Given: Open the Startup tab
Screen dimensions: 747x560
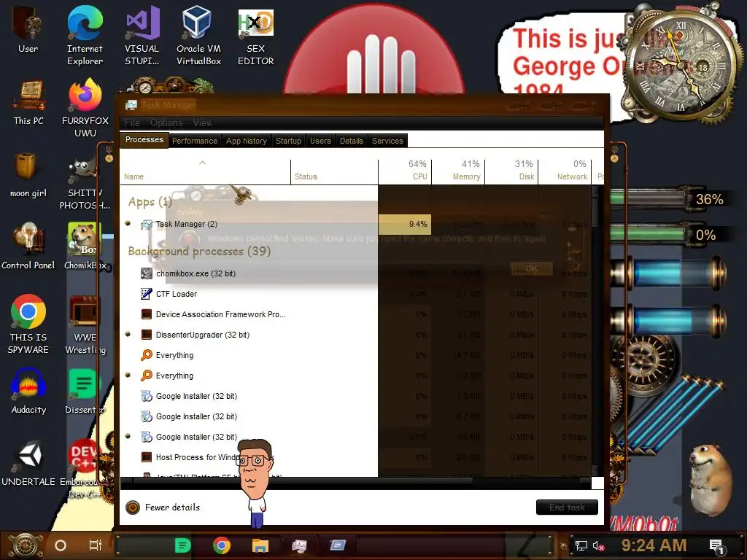Looking at the screenshot, I should pos(288,141).
